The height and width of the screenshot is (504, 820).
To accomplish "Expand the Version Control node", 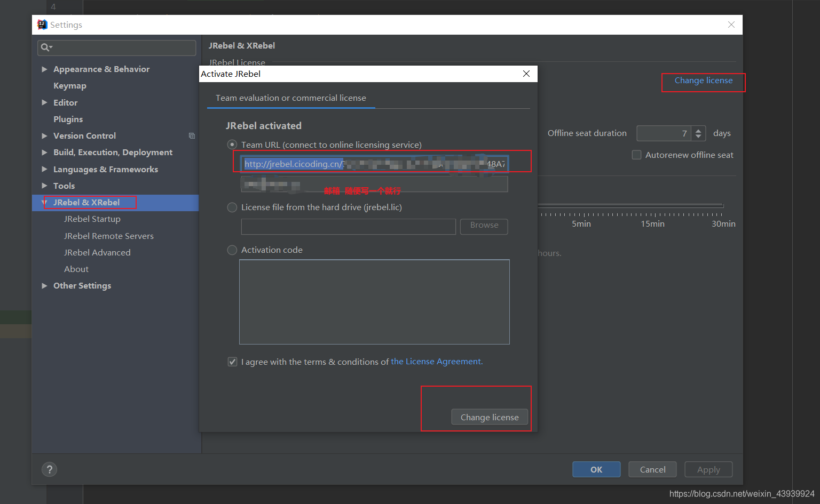I will pyautogui.click(x=44, y=135).
